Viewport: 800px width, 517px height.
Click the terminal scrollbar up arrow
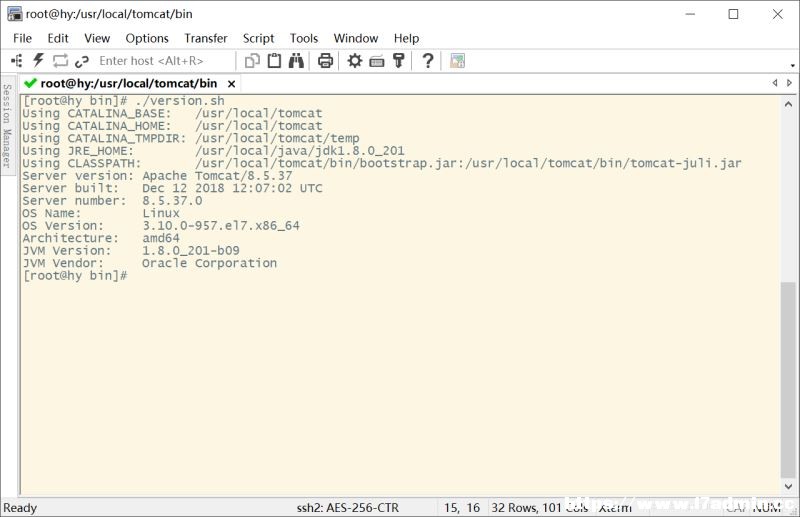click(788, 104)
